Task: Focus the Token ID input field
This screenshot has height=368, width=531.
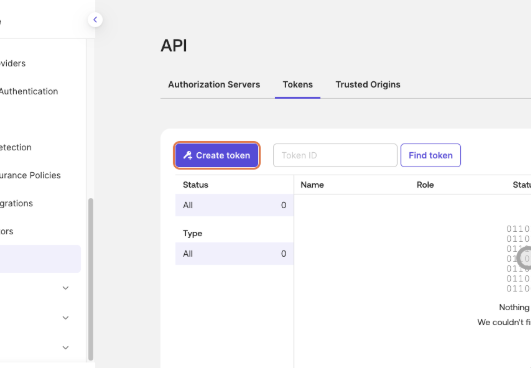Action: pyautogui.click(x=335, y=155)
